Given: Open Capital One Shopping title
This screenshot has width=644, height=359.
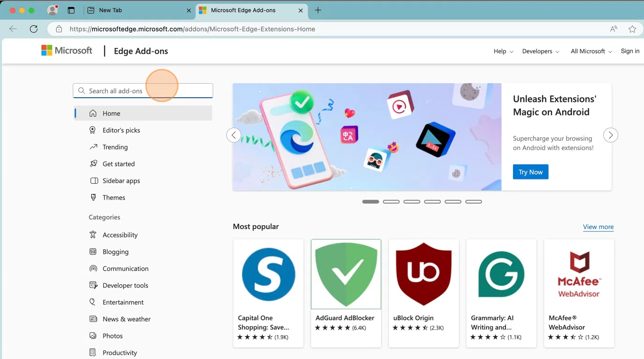Looking at the screenshot, I should click(x=263, y=323).
